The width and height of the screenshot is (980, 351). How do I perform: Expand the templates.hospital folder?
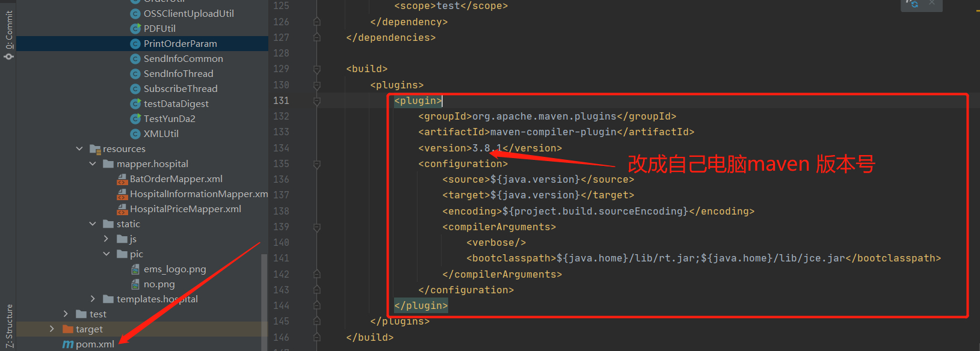pos(93,299)
